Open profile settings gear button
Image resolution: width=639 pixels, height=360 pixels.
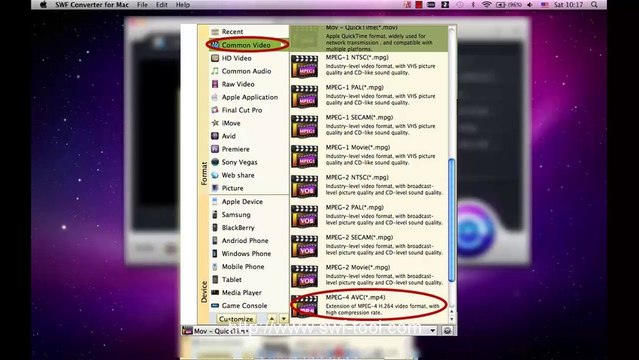point(447,331)
